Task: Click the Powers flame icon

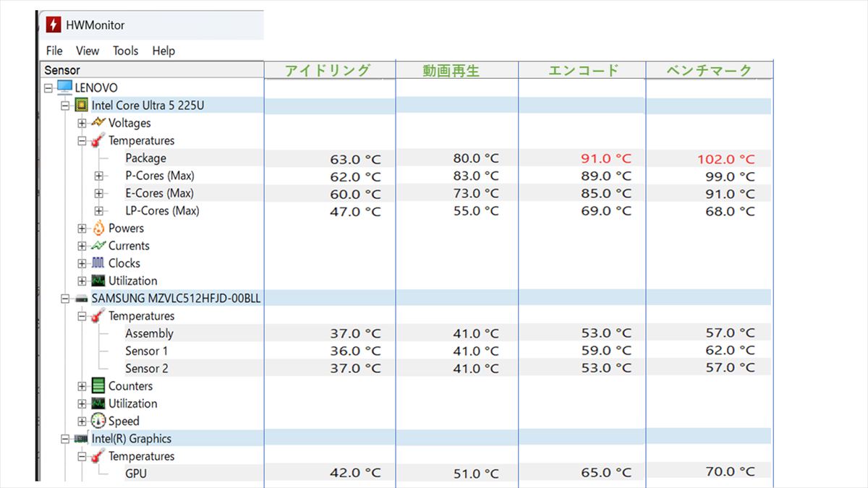Action: click(98, 228)
